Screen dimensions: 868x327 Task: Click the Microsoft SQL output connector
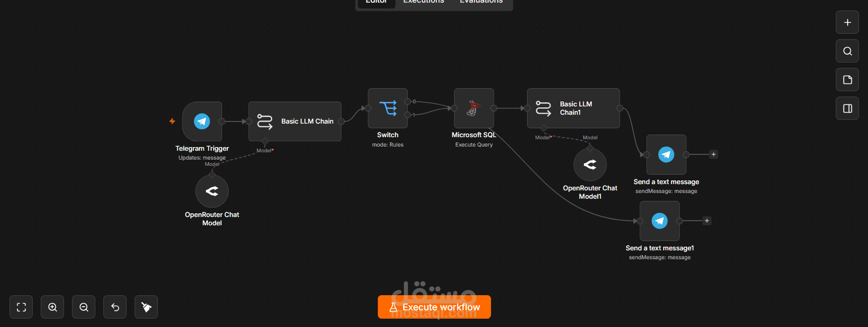point(494,108)
